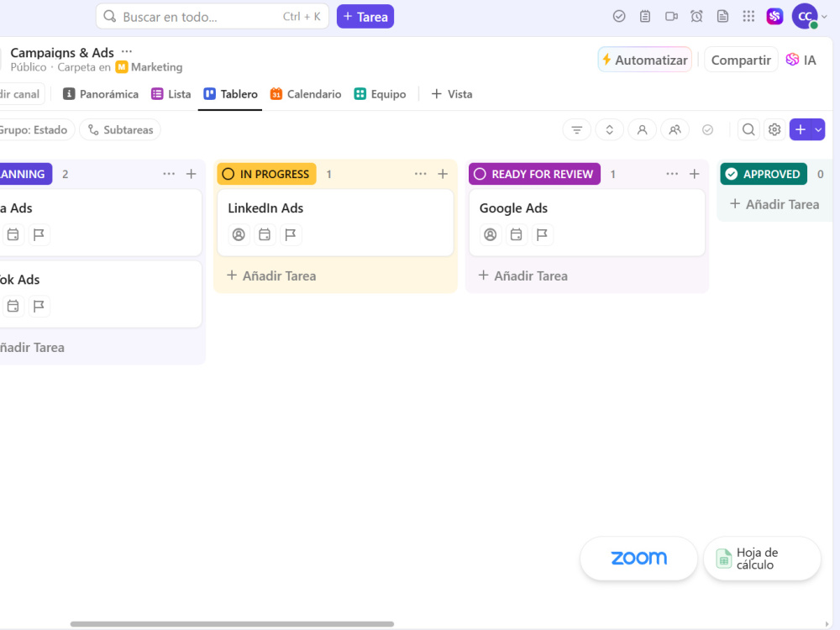
Task: Click the READY FOR REVIEW status label
Action: pyautogui.click(x=534, y=174)
